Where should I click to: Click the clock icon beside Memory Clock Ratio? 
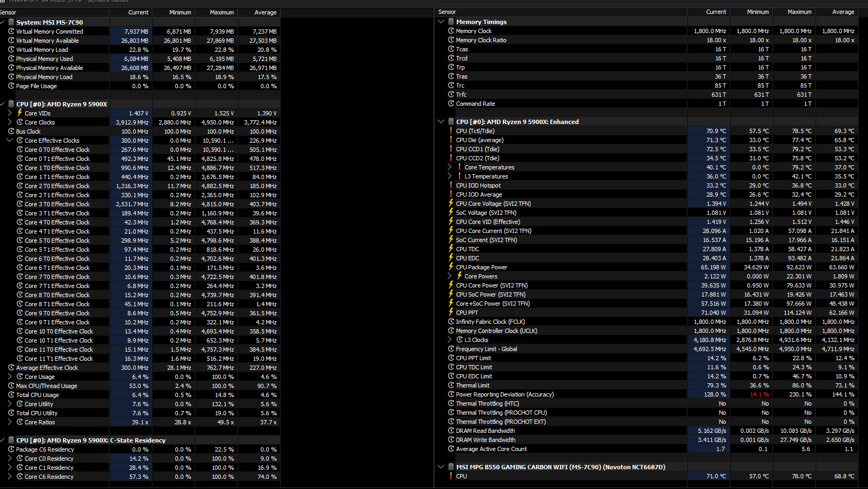451,40
